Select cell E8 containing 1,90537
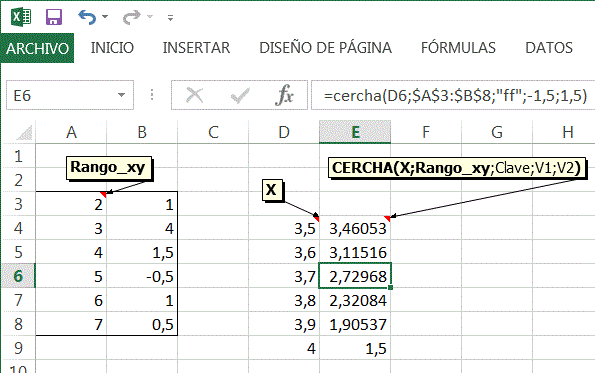 pos(355,324)
